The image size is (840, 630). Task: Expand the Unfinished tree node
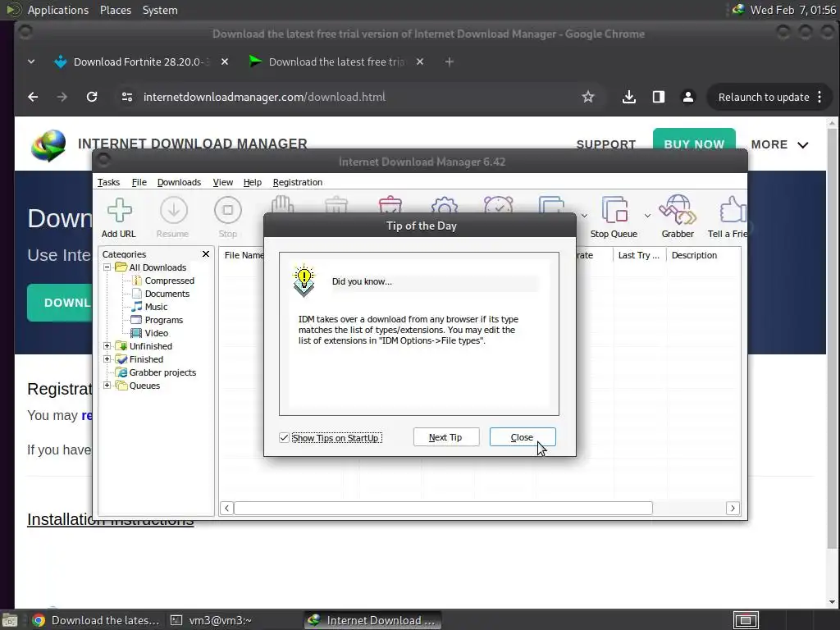pyautogui.click(x=107, y=346)
